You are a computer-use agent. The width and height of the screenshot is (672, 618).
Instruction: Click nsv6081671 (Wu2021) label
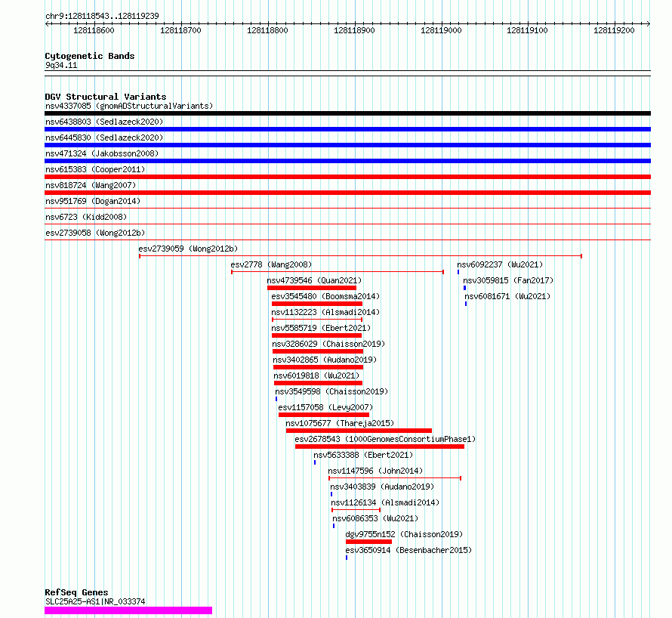pyautogui.click(x=507, y=296)
